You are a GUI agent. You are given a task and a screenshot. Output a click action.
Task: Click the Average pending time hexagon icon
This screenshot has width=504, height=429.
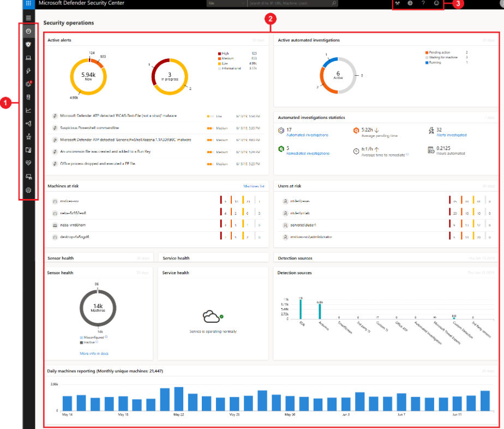coord(356,130)
